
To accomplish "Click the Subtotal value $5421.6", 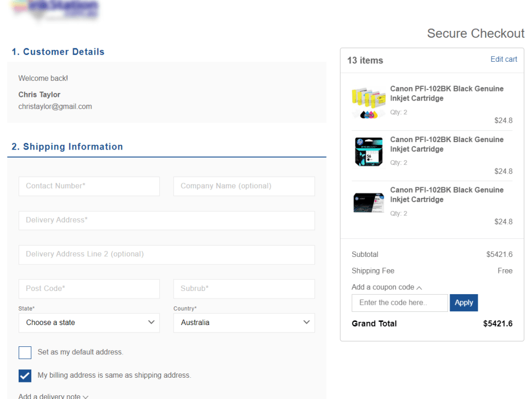I will point(500,254).
